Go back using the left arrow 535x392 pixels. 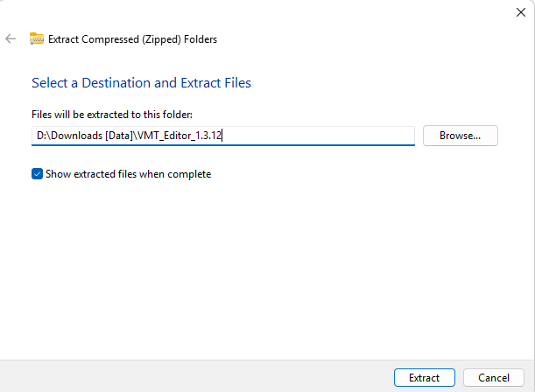(x=11, y=38)
